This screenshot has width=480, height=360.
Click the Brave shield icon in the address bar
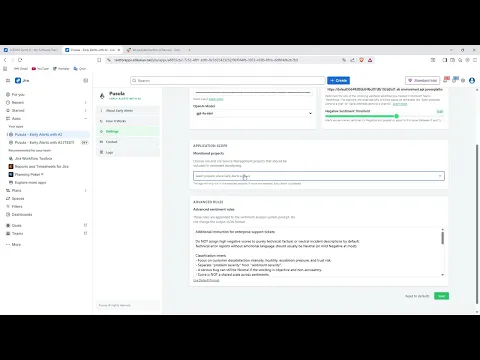pyautogui.click(x=361, y=60)
